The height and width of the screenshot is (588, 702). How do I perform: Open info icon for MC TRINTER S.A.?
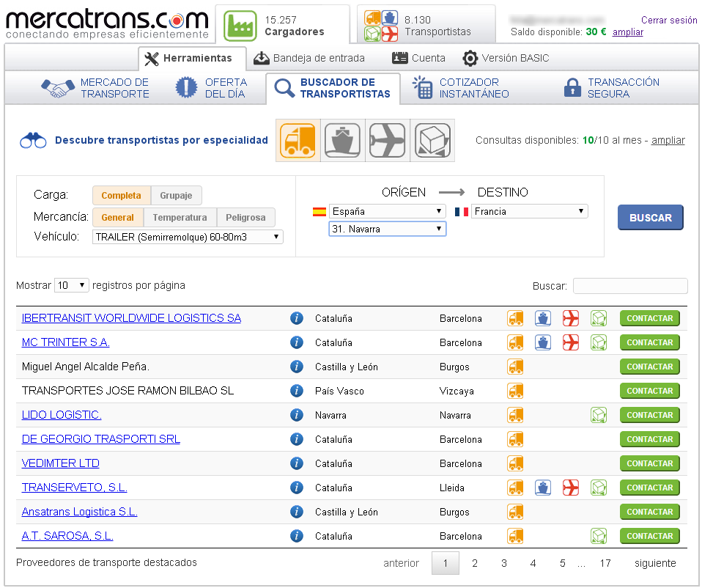pyautogui.click(x=296, y=342)
